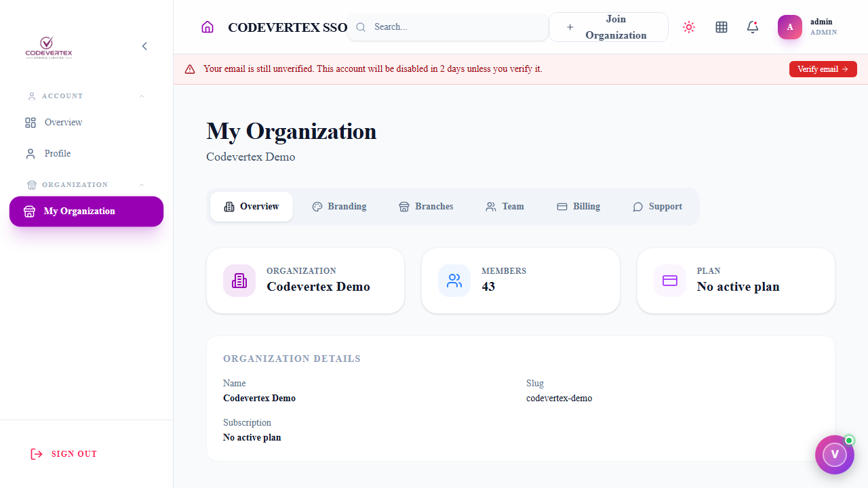Click the ORGANIZATION DETAILS heading
The height and width of the screenshot is (488, 868).
pos(292,359)
